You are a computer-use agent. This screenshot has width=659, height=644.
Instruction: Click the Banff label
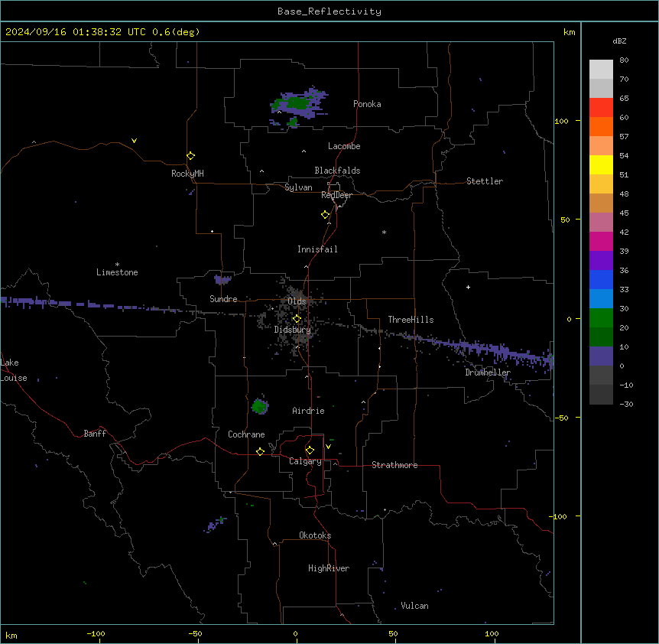pyautogui.click(x=95, y=434)
